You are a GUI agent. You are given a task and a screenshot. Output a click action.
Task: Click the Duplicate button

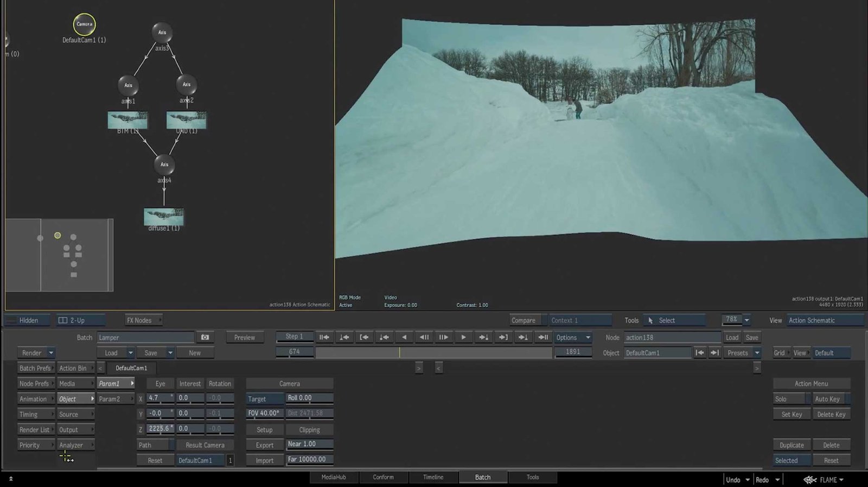tap(792, 445)
